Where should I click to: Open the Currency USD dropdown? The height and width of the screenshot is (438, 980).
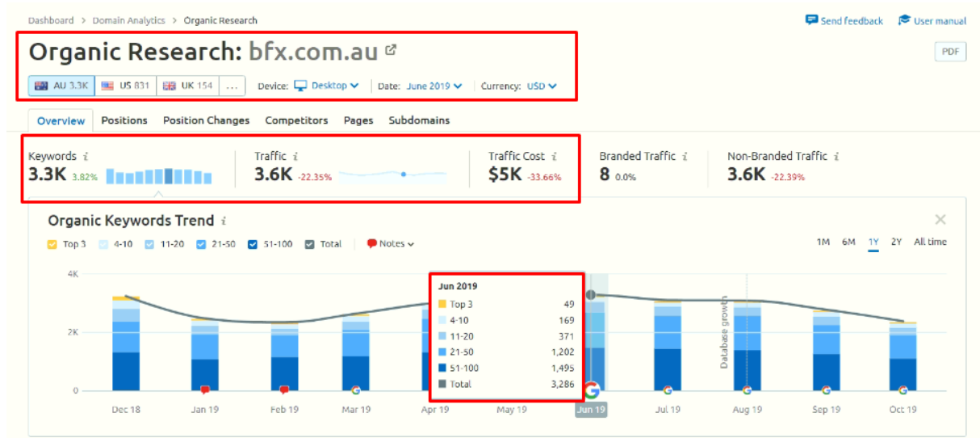tap(542, 86)
